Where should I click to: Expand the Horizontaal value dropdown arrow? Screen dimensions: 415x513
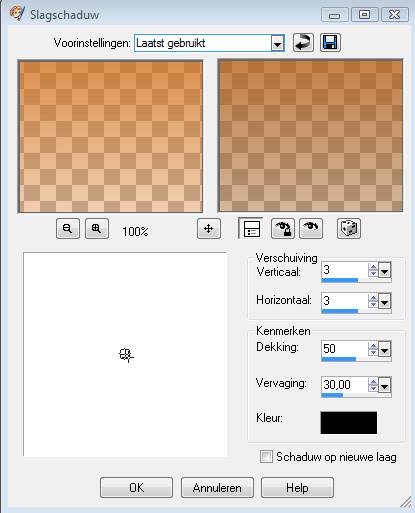(x=384, y=301)
